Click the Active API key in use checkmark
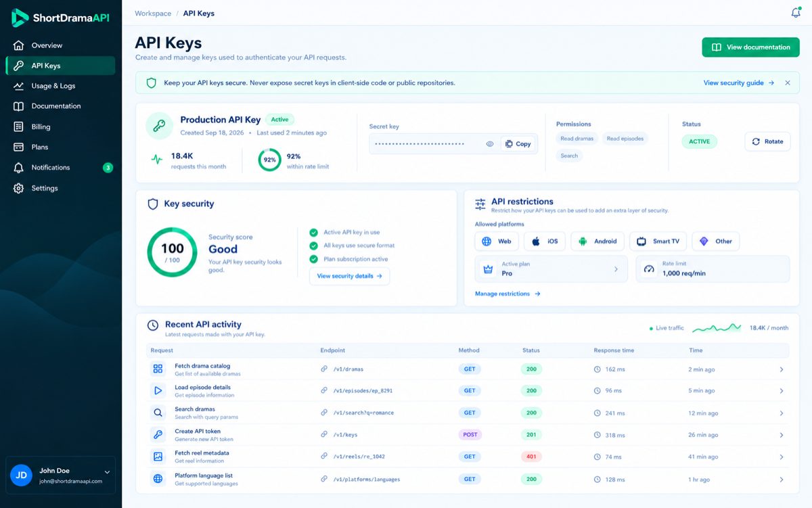Image resolution: width=812 pixels, height=508 pixels. [313, 232]
